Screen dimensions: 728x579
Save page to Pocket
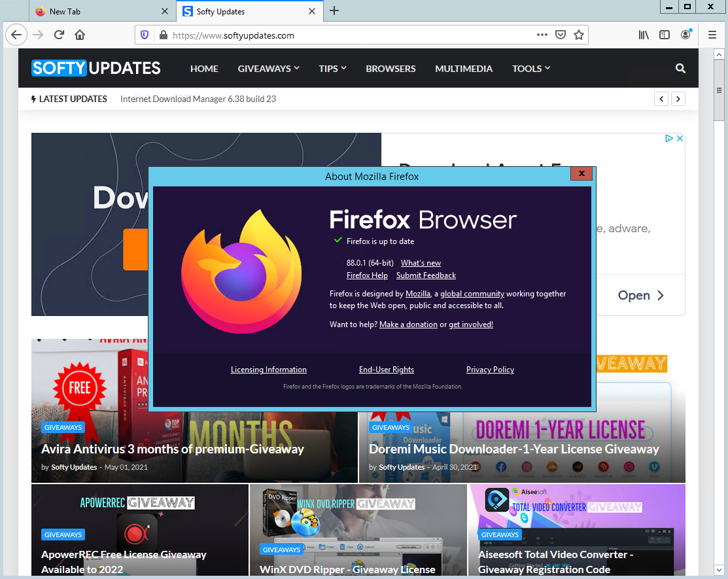pyautogui.click(x=561, y=35)
